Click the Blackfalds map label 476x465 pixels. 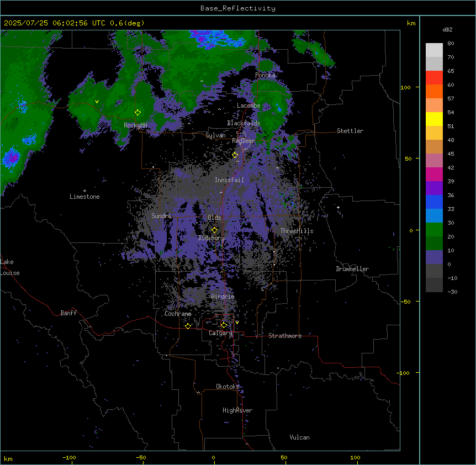pyautogui.click(x=244, y=123)
